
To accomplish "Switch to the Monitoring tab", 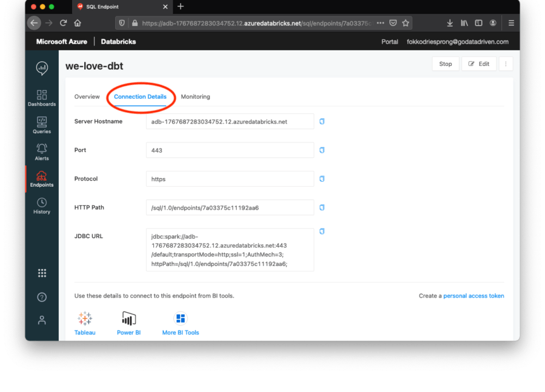I will pyautogui.click(x=196, y=97).
